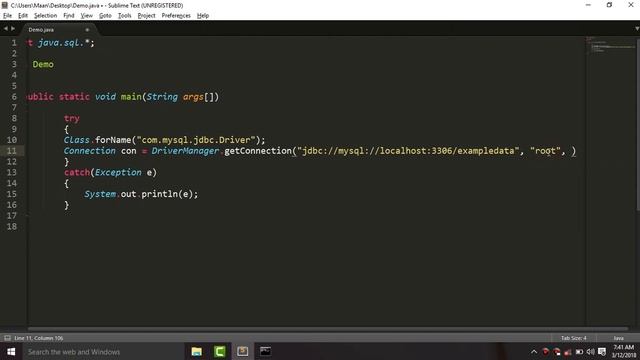Screen dimensions: 640x360
Task: Click main on line 6
Action: [x=131, y=97]
